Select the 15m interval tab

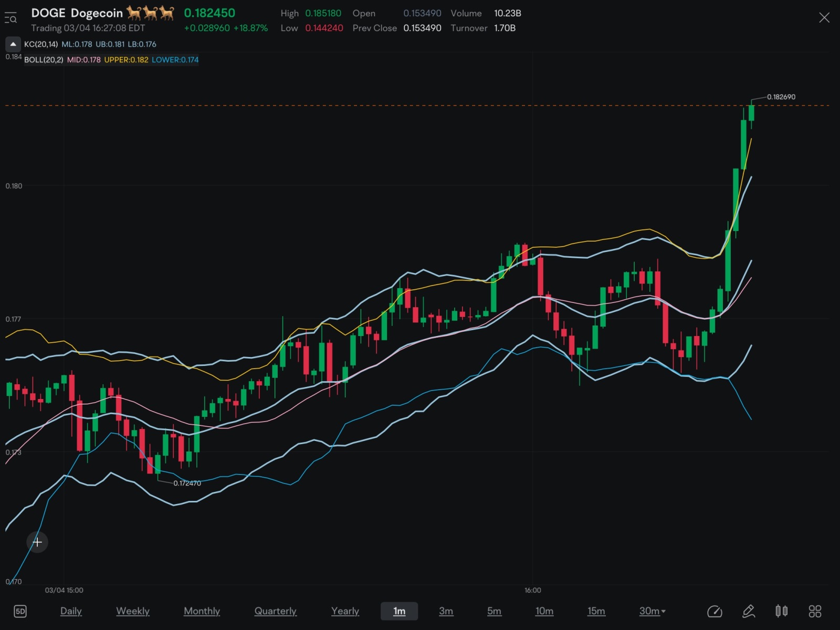coord(596,611)
